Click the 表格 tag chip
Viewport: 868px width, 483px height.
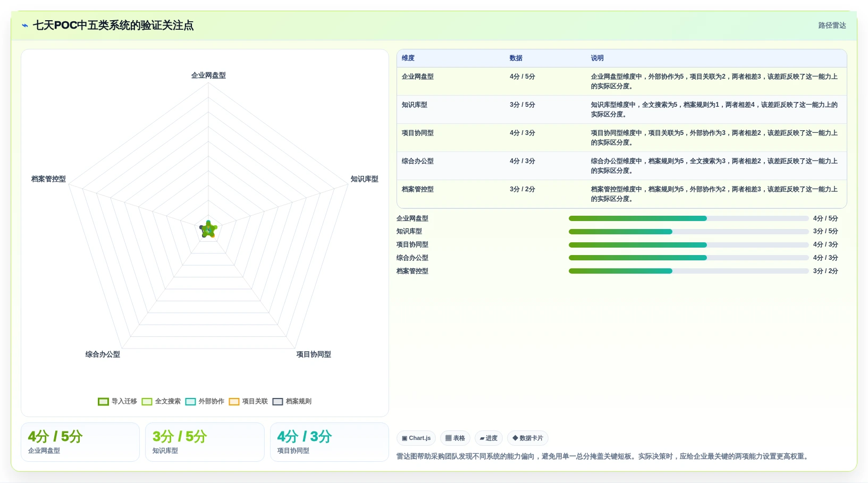[x=455, y=438]
